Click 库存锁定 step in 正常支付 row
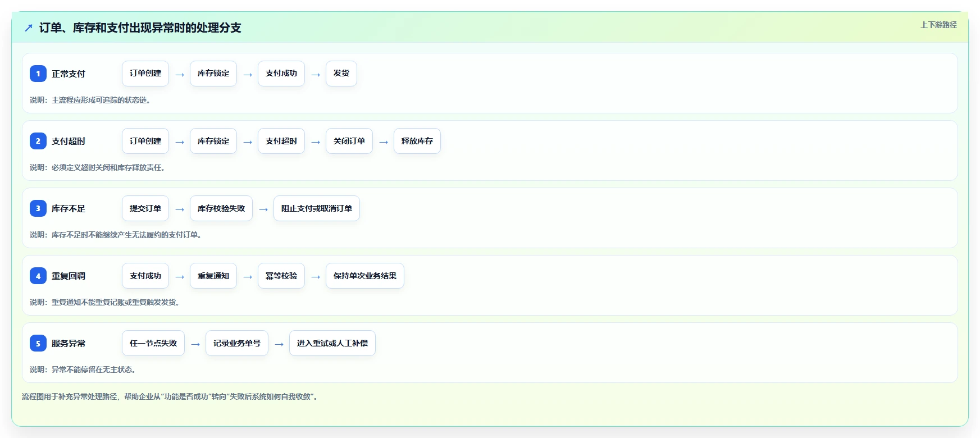This screenshot has height=438, width=980. [213, 74]
